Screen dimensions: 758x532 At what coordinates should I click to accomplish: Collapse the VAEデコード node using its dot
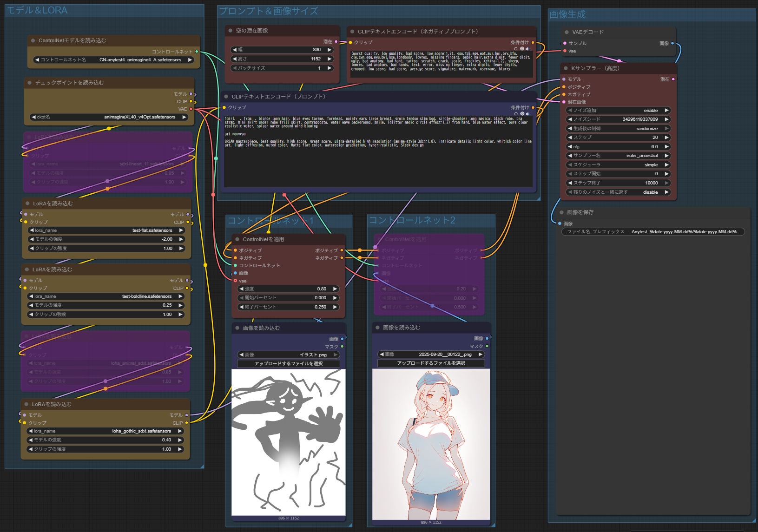(567, 32)
